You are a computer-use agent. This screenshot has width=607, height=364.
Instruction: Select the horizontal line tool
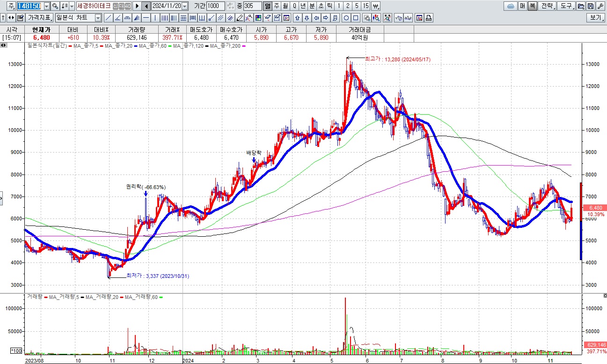click(146, 18)
